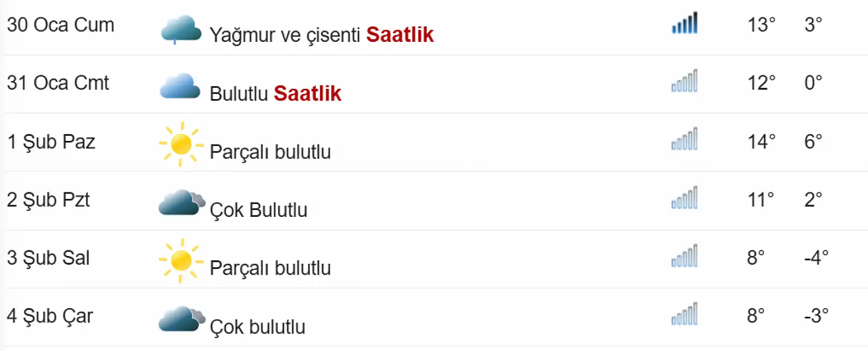Click the precipitation indicator for 31 Oca Cmt
This screenshot has height=350, width=868.
pyautogui.click(x=684, y=83)
